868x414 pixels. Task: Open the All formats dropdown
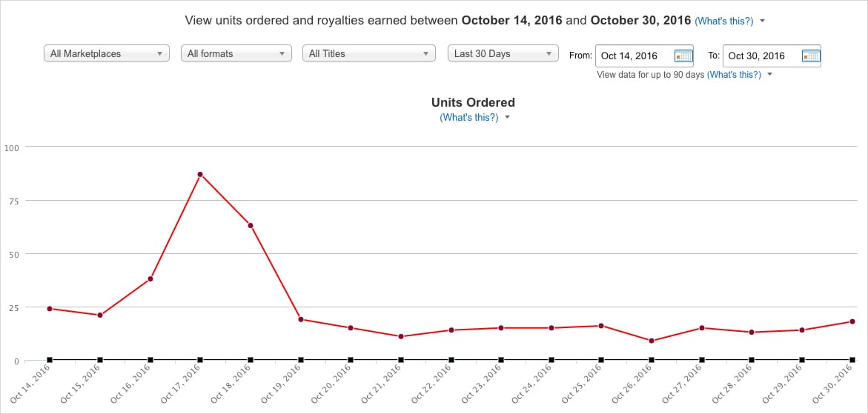[236, 53]
